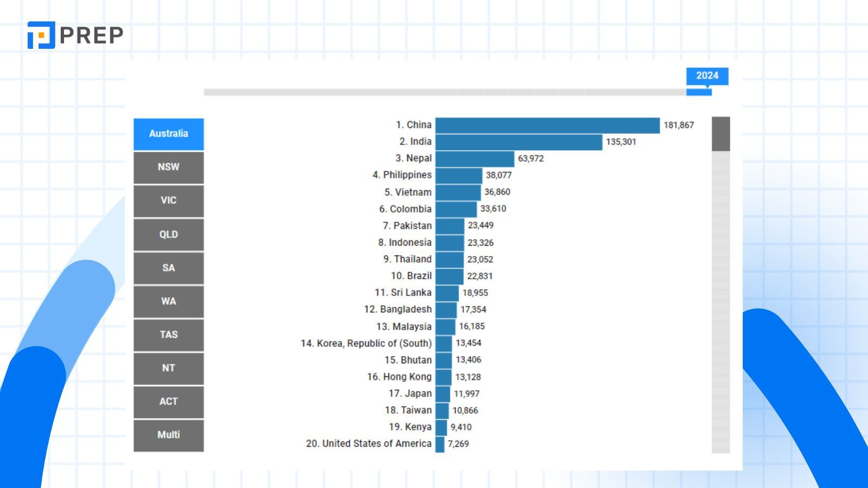Click the '1. China' label
Viewport: 868px width, 488px height.
point(413,125)
